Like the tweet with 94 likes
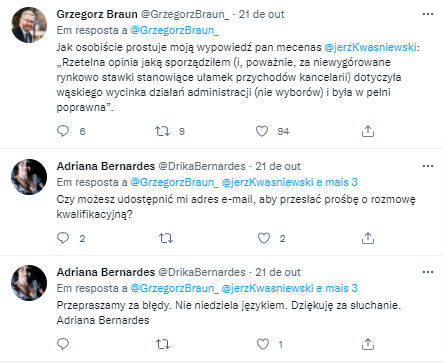 [262, 131]
